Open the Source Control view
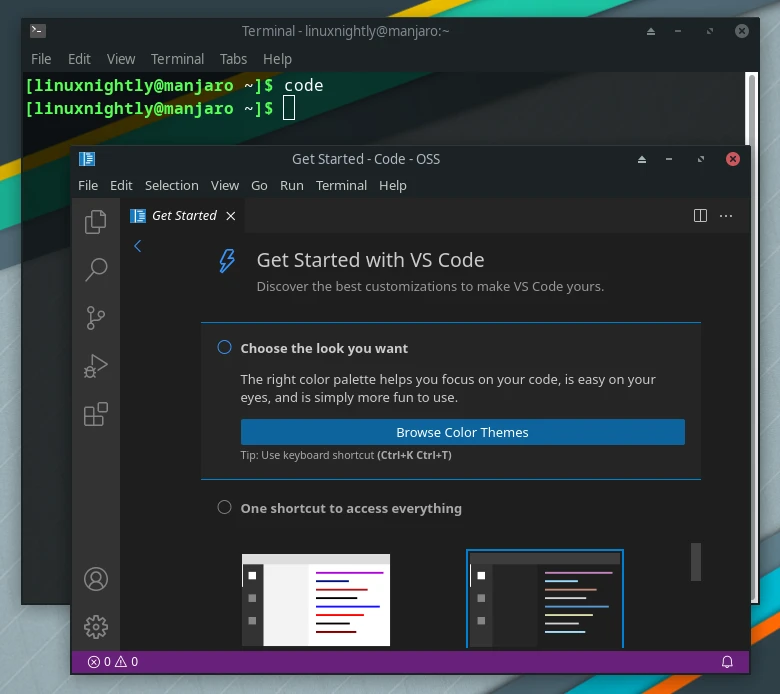This screenshot has height=694, width=780. point(96,318)
